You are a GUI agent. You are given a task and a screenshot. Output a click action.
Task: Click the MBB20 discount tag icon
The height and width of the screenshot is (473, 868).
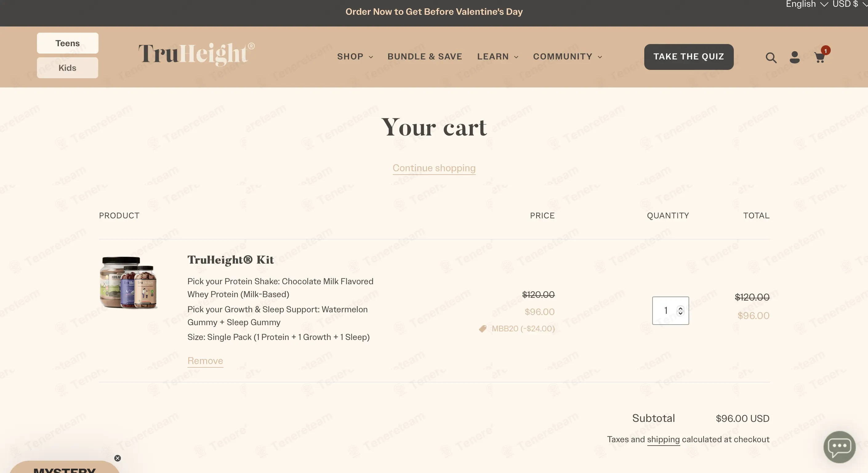(x=483, y=328)
